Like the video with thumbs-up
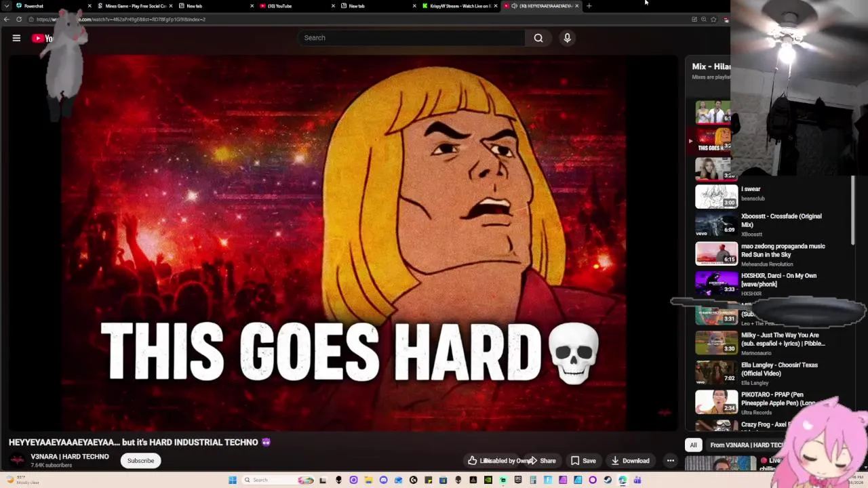This screenshot has width=868, height=488. tap(472, 461)
